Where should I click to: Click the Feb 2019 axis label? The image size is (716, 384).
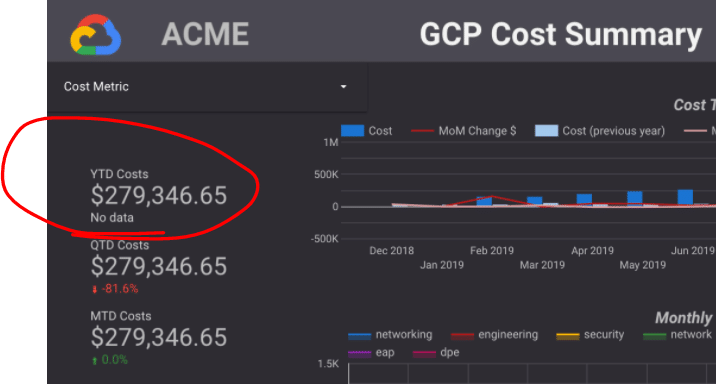click(492, 251)
